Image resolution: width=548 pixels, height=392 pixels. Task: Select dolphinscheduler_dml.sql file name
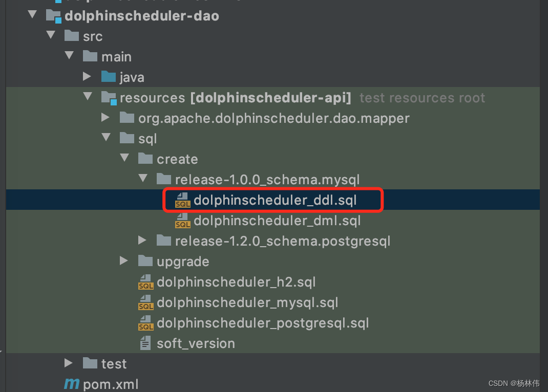coord(277,221)
